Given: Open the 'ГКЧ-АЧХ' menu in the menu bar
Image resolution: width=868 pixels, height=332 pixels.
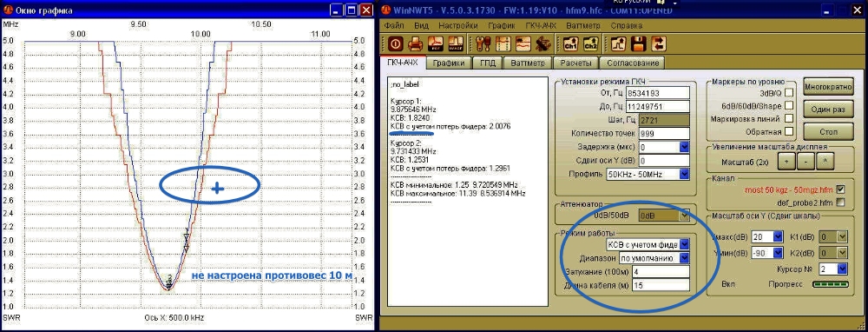Looking at the screenshot, I should [540, 25].
